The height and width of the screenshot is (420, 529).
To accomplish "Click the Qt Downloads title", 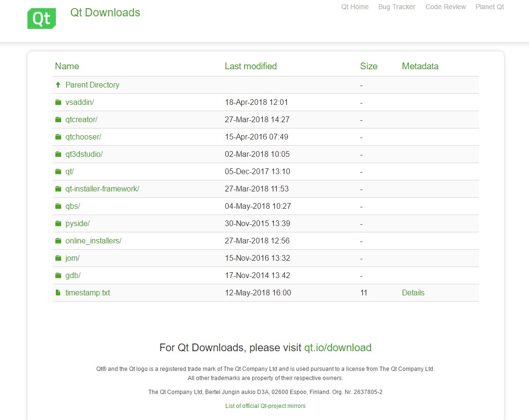I will pos(105,13).
